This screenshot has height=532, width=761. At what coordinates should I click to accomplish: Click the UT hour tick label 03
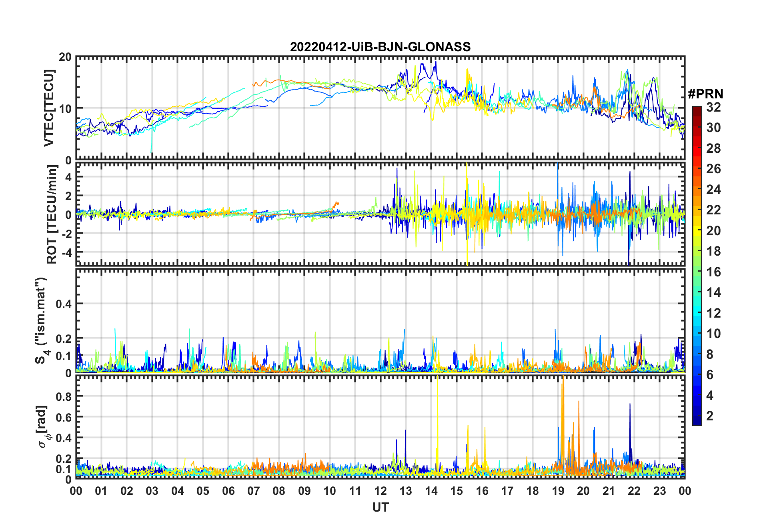click(152, 491)
